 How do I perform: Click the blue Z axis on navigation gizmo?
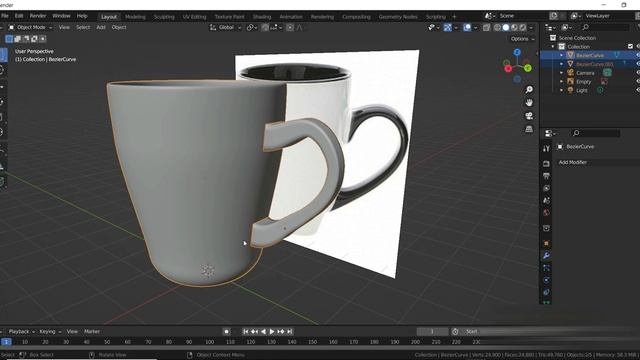click(517, 52)
